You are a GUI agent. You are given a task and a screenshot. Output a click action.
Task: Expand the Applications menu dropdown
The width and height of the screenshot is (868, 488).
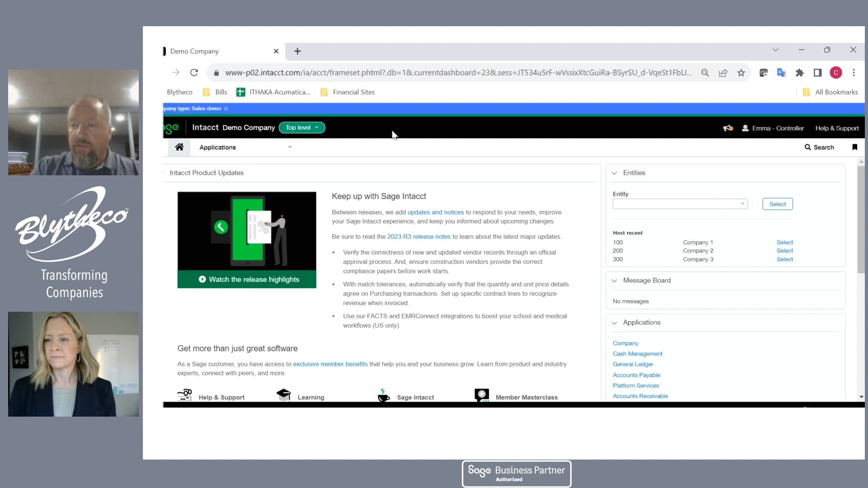[x=290, y=147]
